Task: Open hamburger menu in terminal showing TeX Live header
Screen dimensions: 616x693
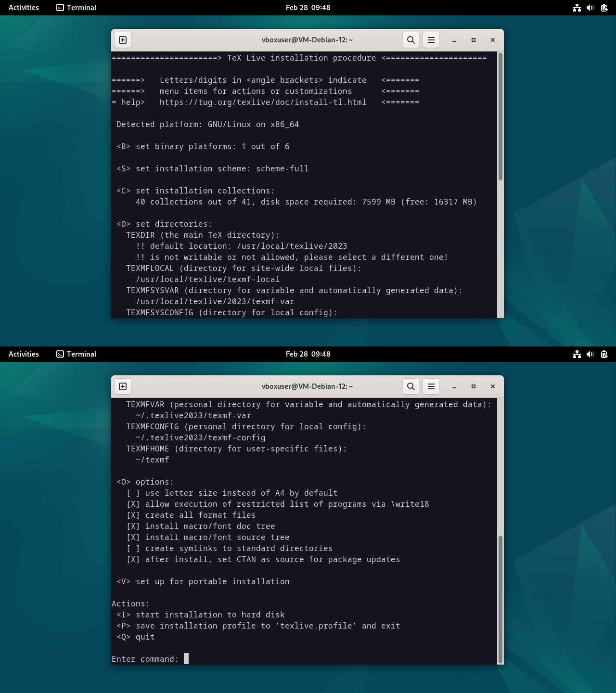Action: pyautogui.click(x=431, y=40)
